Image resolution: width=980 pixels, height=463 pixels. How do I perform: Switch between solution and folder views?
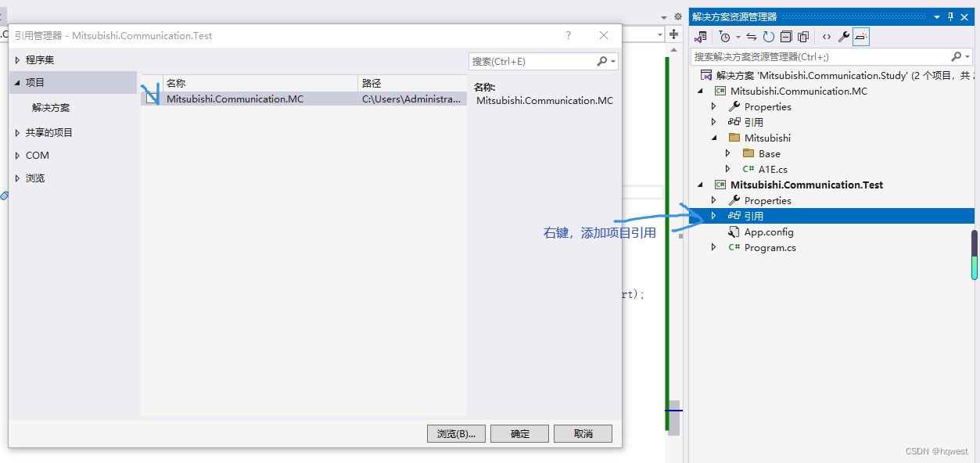700,37
